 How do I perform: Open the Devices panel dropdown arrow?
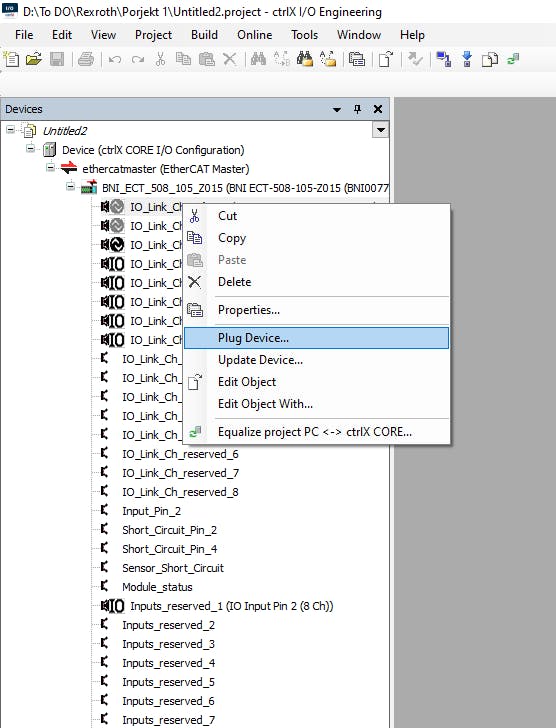tap(337, 110)
